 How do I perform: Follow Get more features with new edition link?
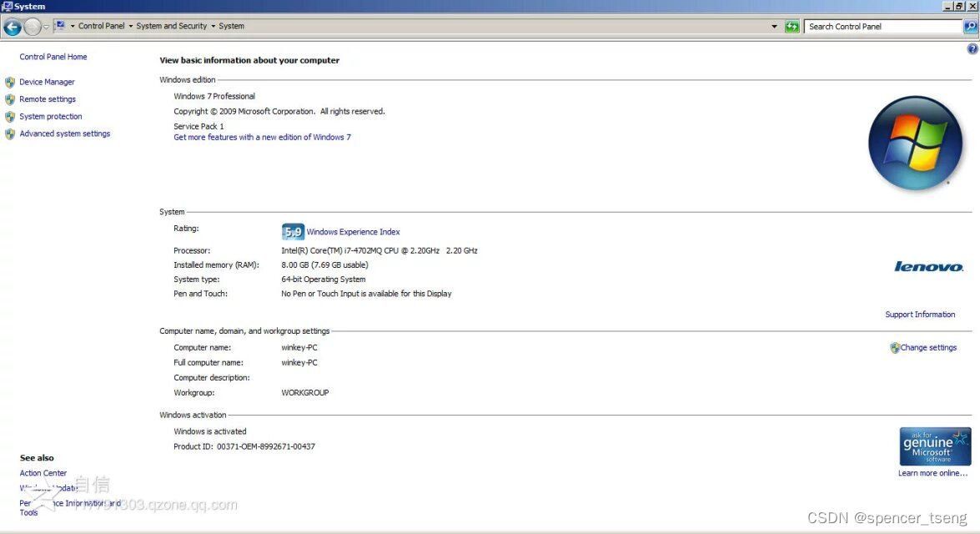262,138
